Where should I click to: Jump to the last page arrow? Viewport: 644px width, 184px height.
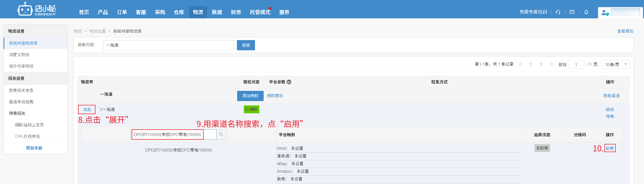coord(551,64)
